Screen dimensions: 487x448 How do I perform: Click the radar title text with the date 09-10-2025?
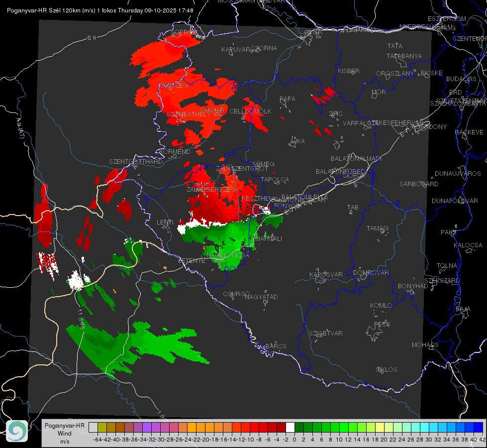pos(100,10)
